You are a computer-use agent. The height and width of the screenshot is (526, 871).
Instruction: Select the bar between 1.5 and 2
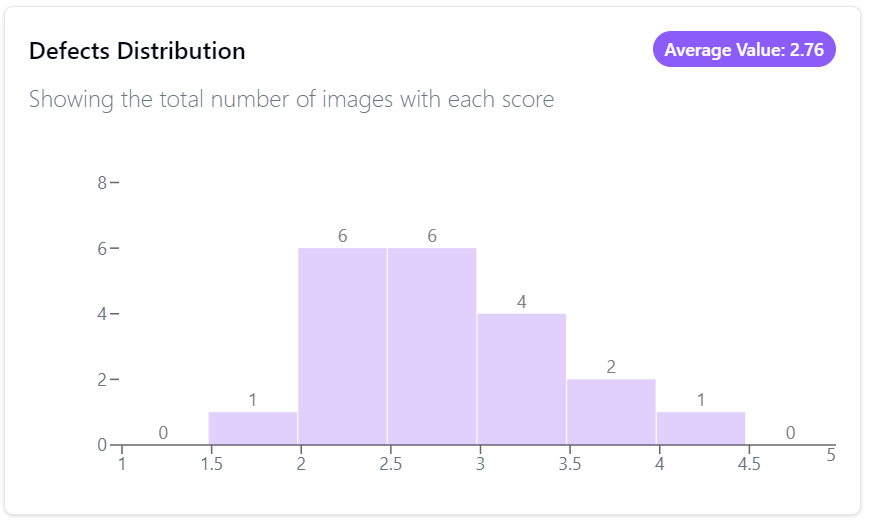pos(253,428)
